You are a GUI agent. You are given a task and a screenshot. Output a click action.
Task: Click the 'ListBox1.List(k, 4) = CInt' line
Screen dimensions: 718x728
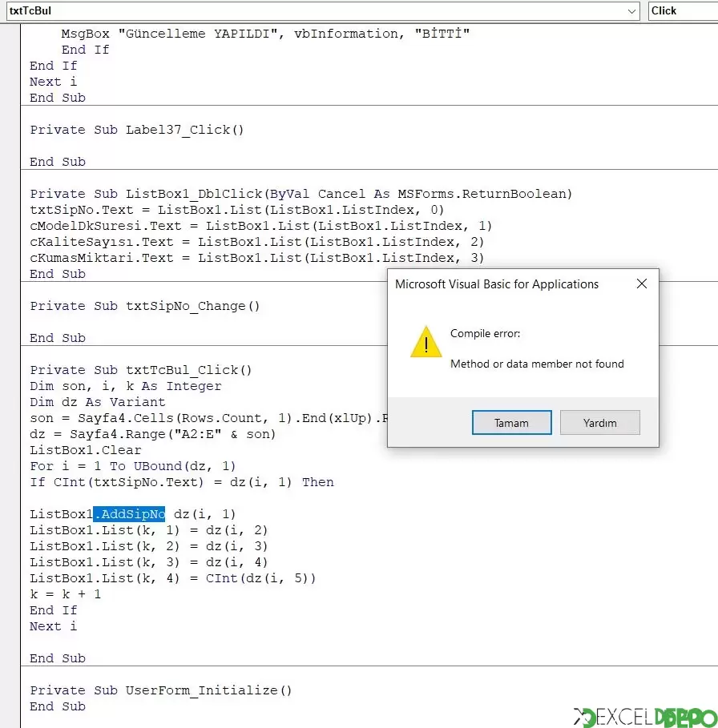(173, 578)
